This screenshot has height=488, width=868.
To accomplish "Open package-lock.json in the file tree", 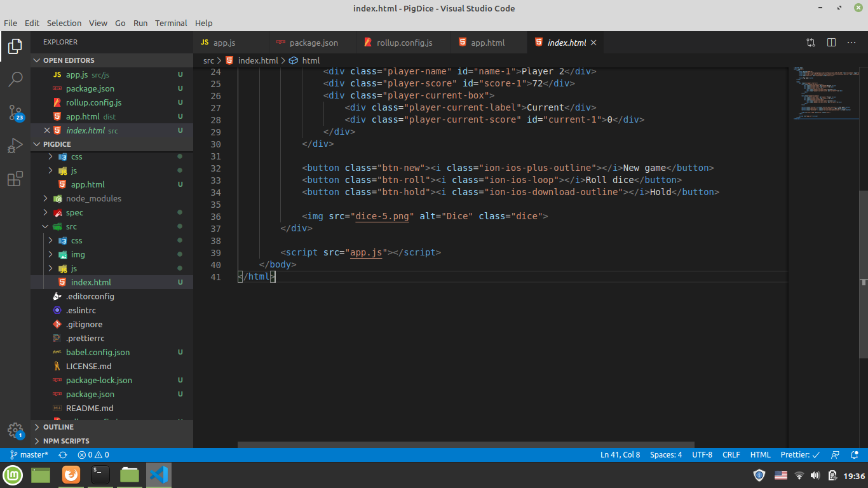I will click(112, 380).
